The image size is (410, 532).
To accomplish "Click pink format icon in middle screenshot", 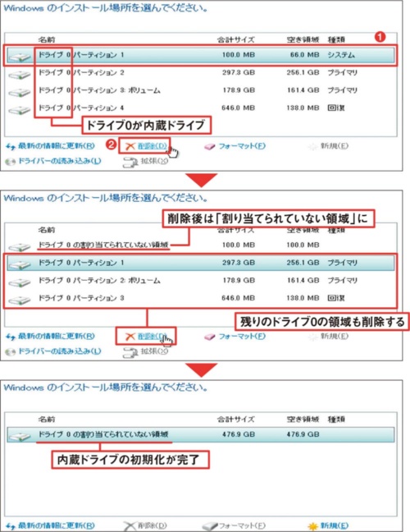I will coord(209,337).
